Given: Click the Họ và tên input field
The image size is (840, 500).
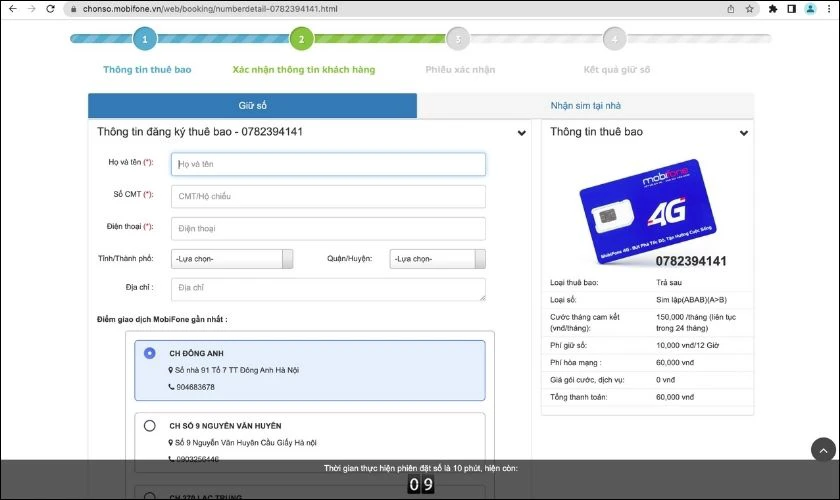Looking at the screenshot, I should click(x=328, y=164).
